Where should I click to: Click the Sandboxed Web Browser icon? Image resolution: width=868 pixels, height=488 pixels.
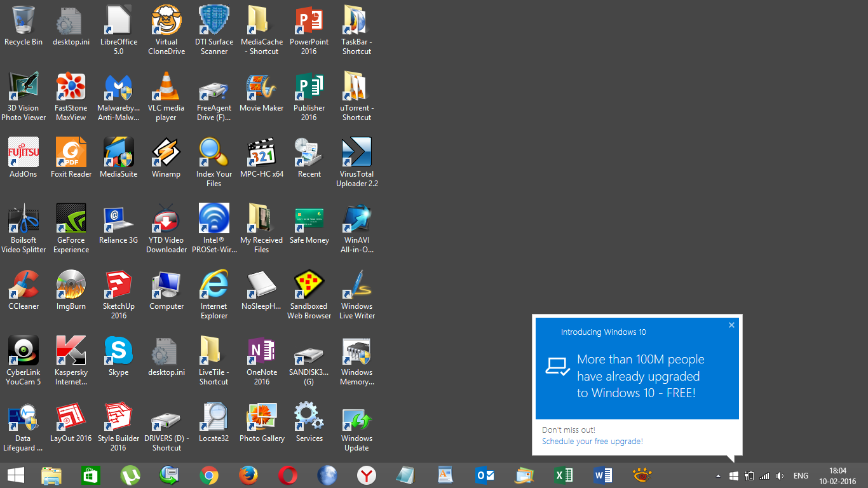click(309, 285)
